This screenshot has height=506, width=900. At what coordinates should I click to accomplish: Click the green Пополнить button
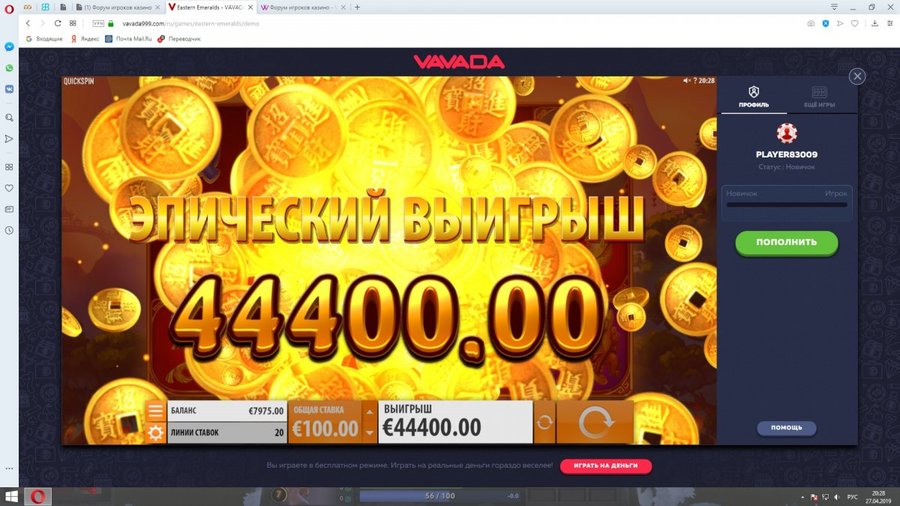[x=786, y=243]
